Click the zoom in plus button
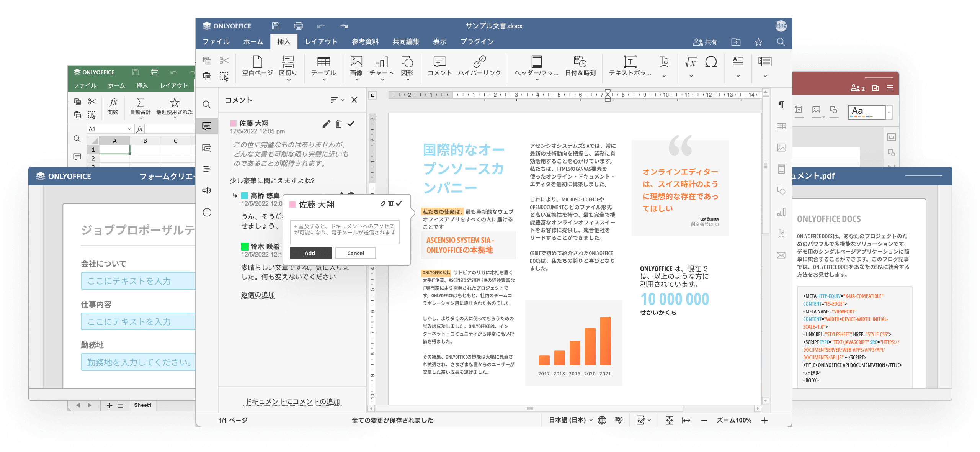 (764, 420)
